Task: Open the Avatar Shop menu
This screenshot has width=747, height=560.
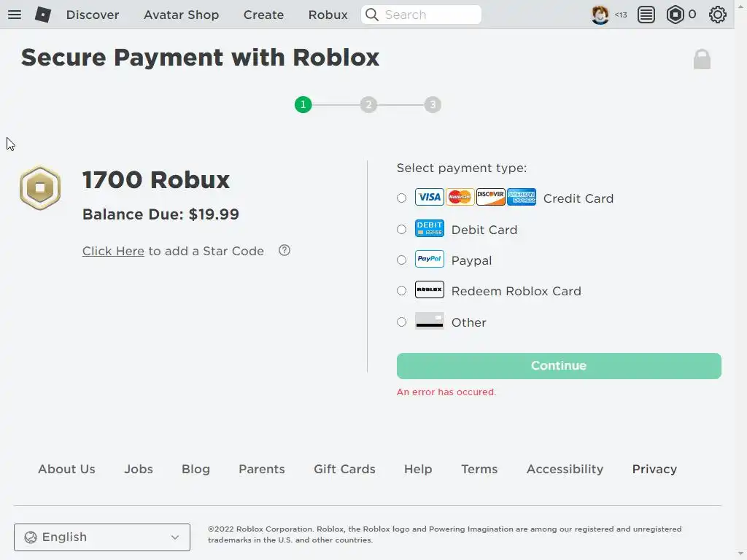Action: (181, 15)
